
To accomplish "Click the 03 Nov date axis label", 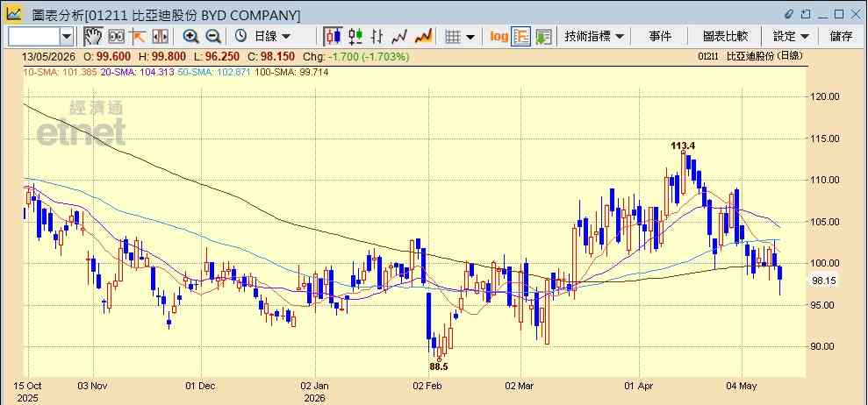I will tap(93, 386).
